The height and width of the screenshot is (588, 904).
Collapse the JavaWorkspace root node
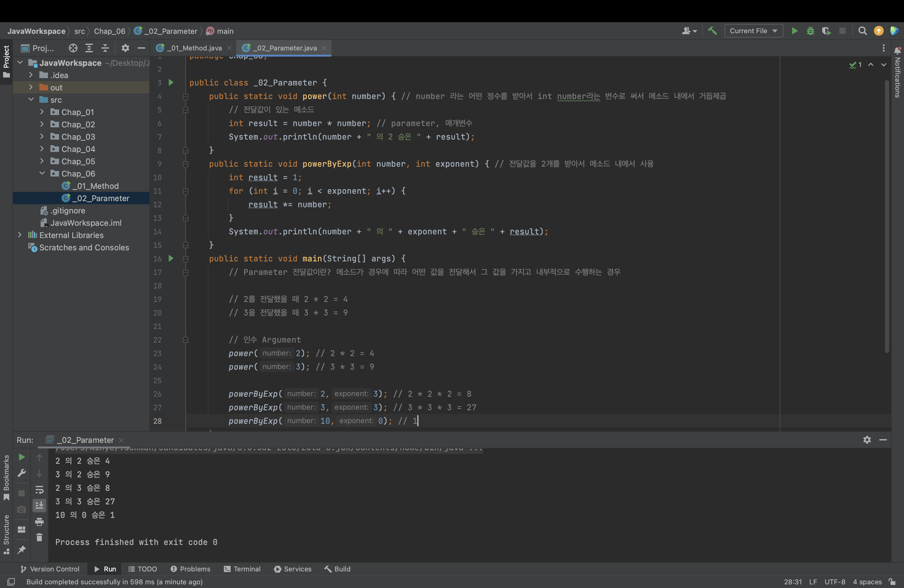pyautogui.click(x=20, y=63)
